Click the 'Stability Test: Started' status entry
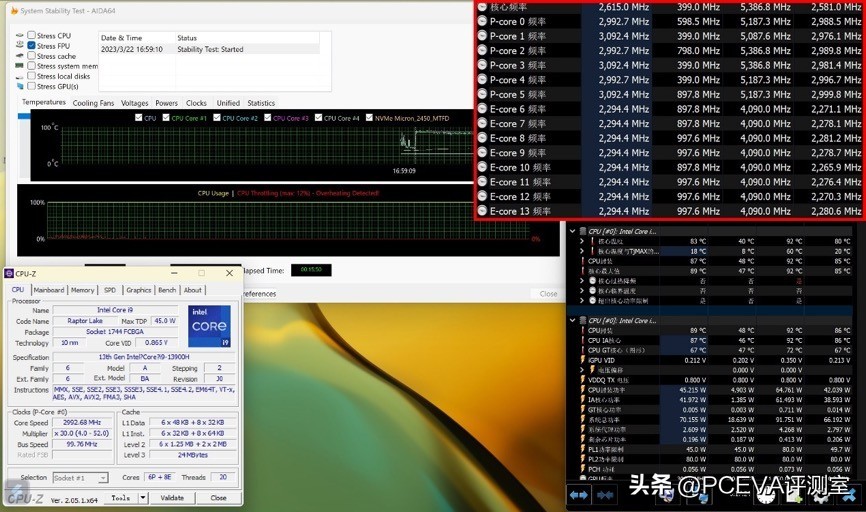 tap(210, 49)
